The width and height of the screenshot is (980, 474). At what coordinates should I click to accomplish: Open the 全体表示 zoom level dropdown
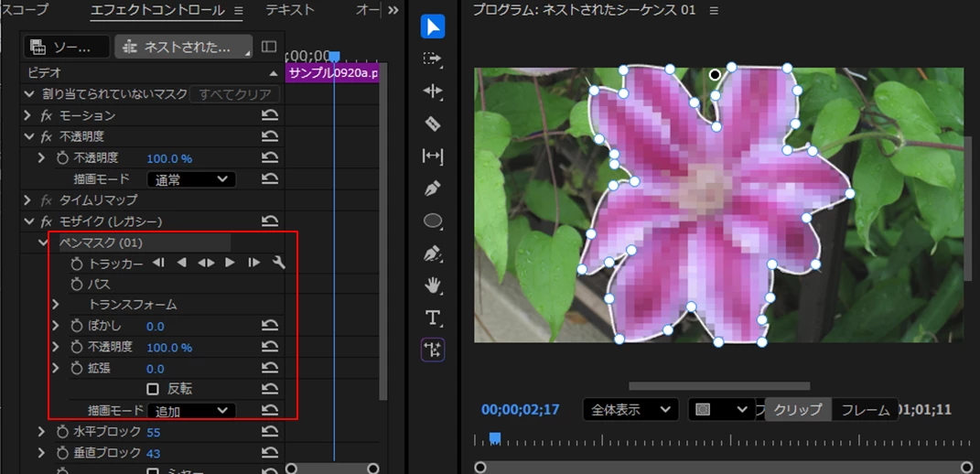point(631,410)
